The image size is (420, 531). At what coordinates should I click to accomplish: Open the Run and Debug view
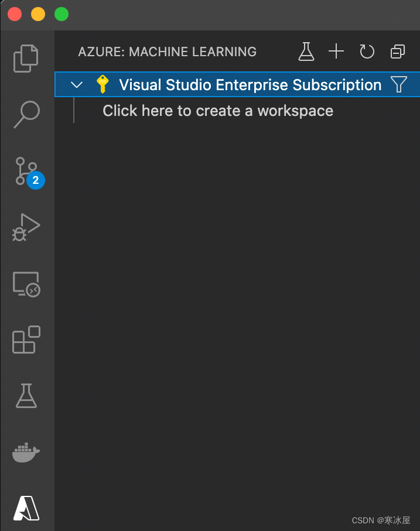coord(26,228)
